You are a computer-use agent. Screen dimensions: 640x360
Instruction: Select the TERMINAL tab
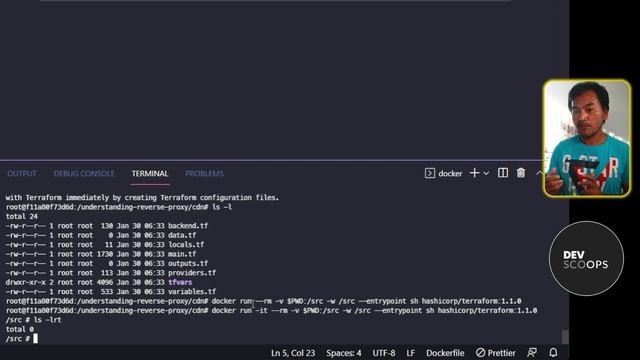pyautogui.click(x=150, y=173)
